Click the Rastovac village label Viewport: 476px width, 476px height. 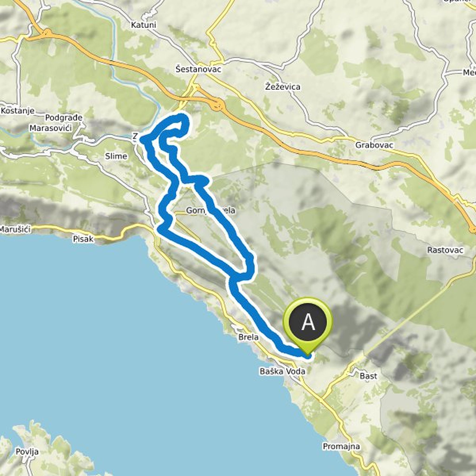coord(445,250)
